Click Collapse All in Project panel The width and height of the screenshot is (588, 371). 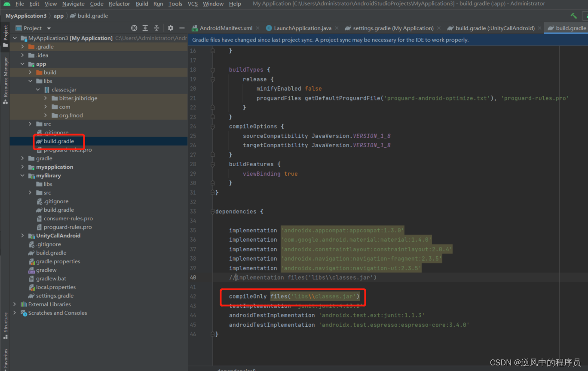point(156,28)
